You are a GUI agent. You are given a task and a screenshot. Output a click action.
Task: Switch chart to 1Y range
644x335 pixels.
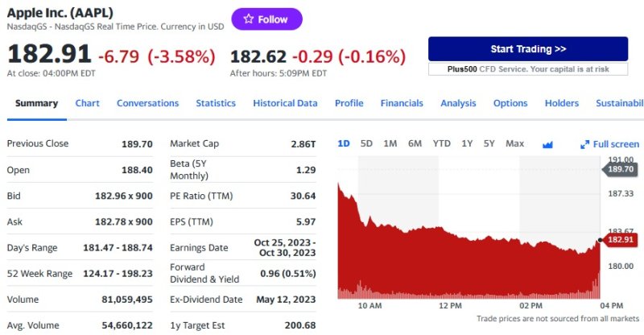[467, 143]
